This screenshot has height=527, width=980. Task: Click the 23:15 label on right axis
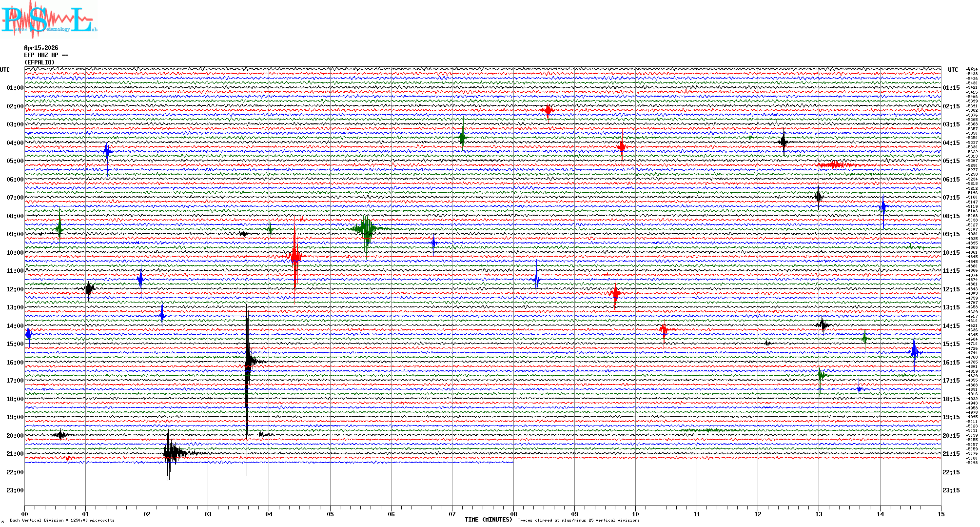(x=951, y=490)
